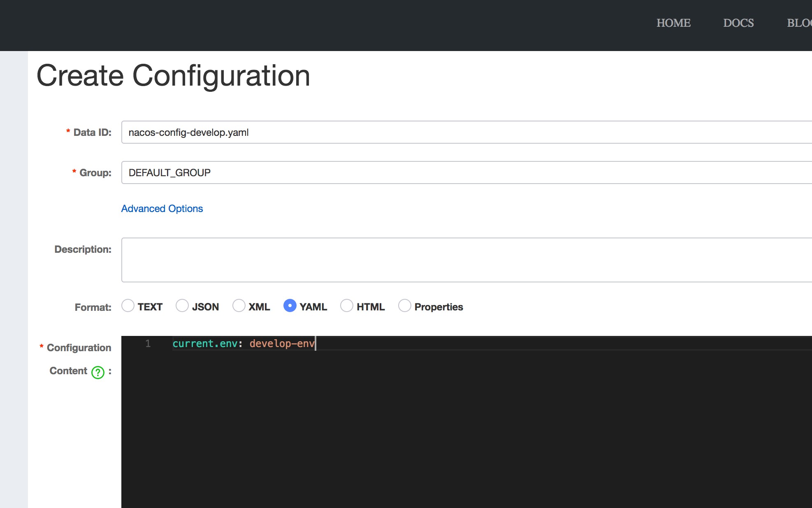Click the Description text area
This screenshot has height=508, width=812.
[x=466, y=260]
